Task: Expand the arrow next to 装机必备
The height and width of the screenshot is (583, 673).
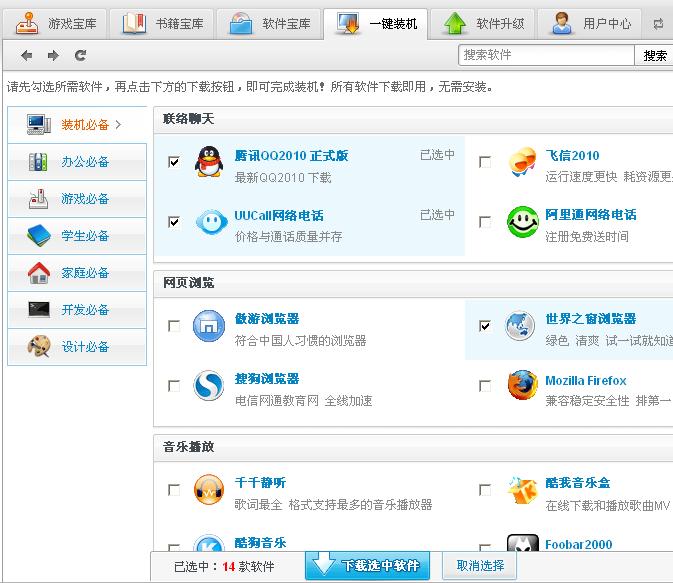Action: pyautogui.click(x=118, y=124)
